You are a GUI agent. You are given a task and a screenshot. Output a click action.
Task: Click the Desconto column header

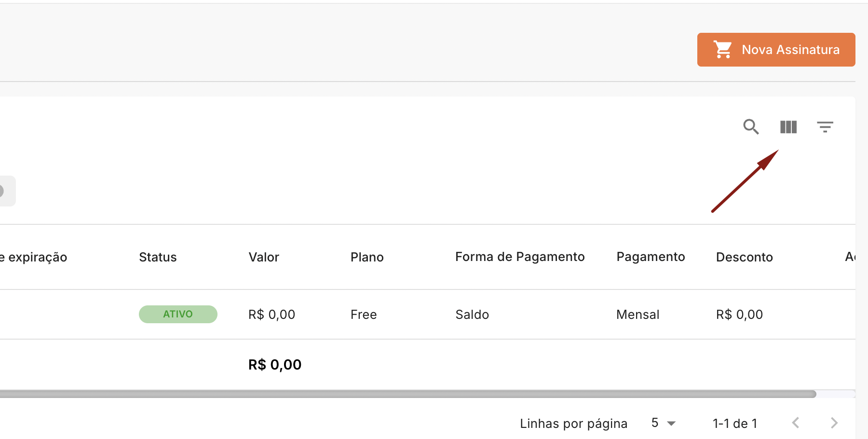point(744,257)
